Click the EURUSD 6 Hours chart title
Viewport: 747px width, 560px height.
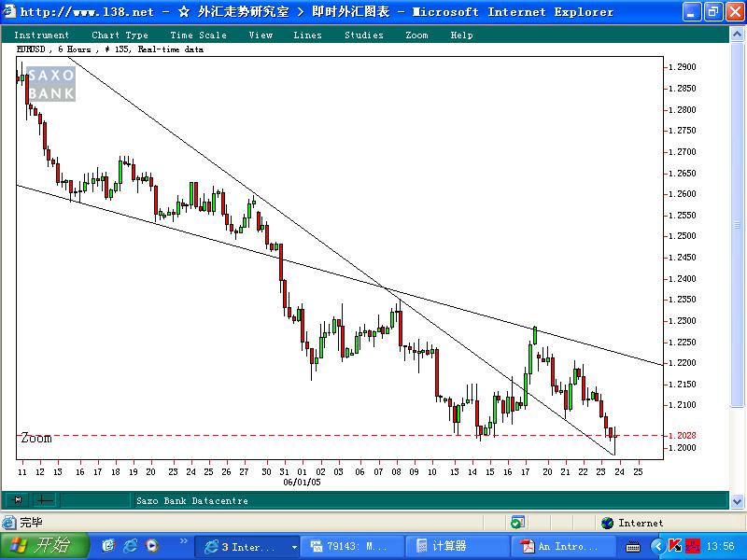click(x=109, y=49)
